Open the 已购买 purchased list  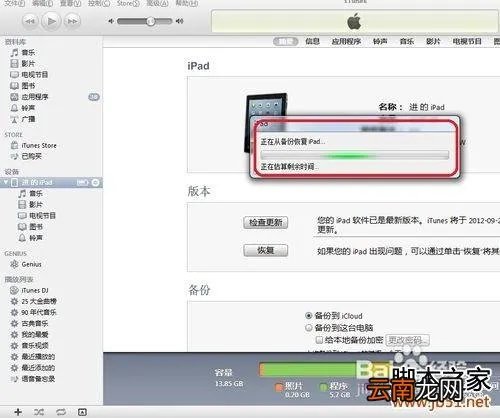pyautogui.click(x=26, y=156)
